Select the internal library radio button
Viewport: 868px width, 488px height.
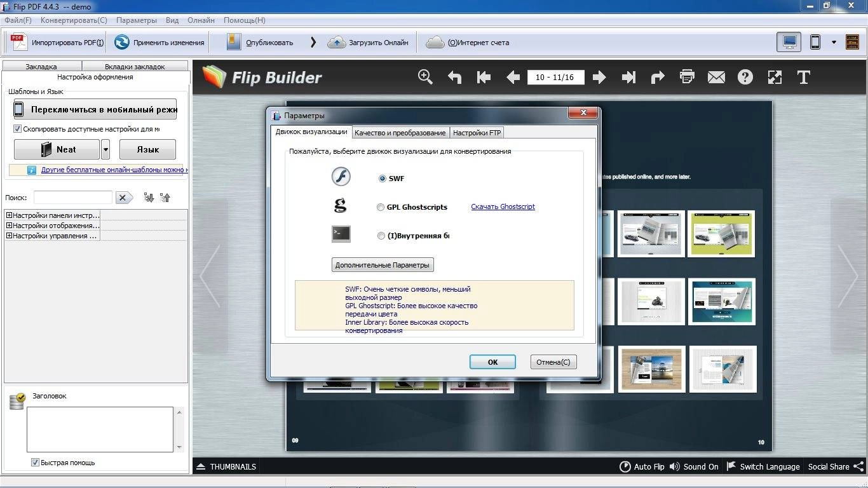pos(381,236)
